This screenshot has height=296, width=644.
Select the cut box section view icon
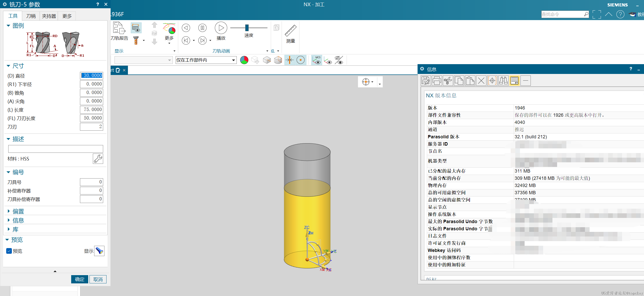[278, 60]
